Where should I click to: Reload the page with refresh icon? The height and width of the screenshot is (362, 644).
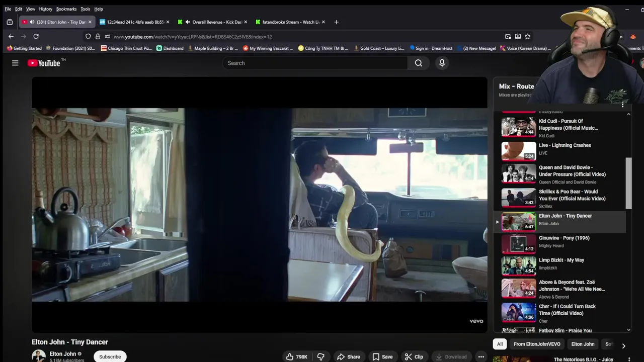[x=36, y=36]
